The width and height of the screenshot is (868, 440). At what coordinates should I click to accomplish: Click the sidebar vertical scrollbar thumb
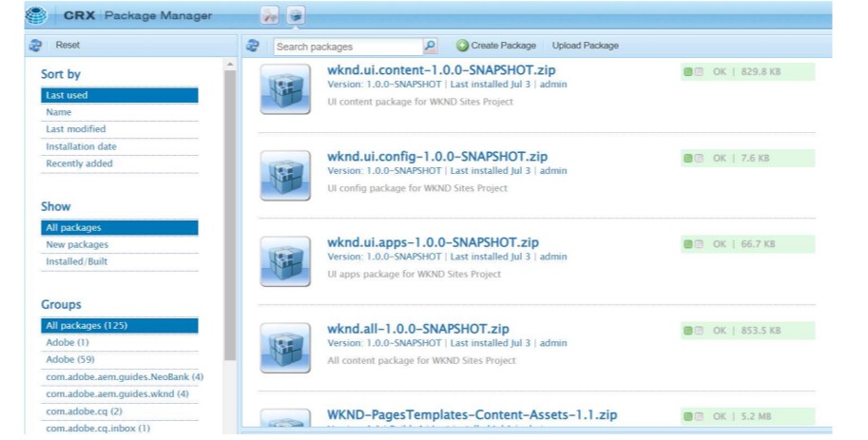pyautogui.click(x=230, y=216)
